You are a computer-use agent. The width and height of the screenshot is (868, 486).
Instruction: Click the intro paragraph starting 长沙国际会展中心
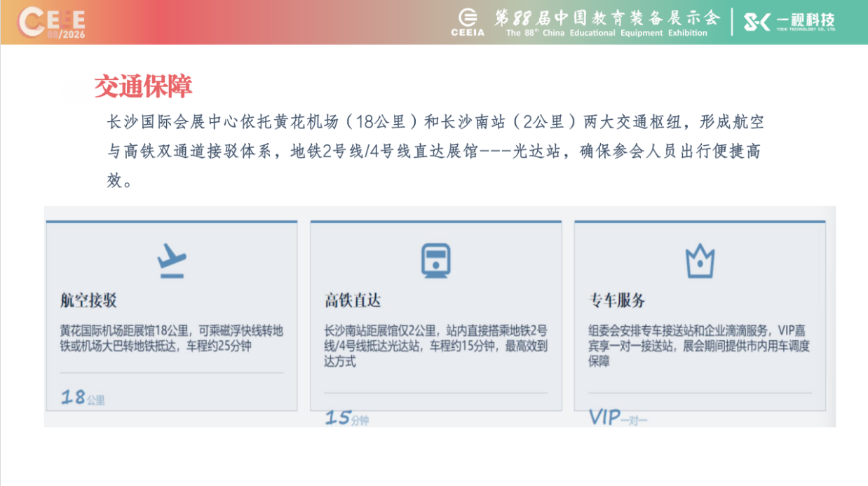coord(435,151)
